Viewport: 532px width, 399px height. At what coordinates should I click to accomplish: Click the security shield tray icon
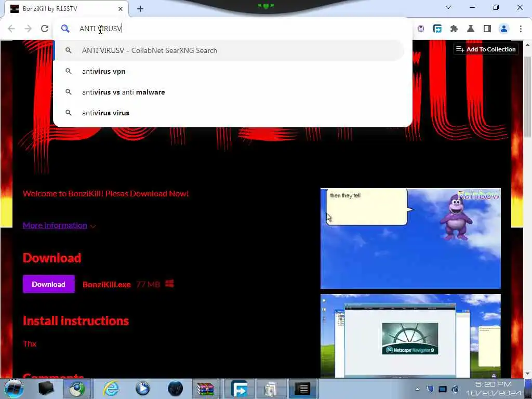point(430,389)
